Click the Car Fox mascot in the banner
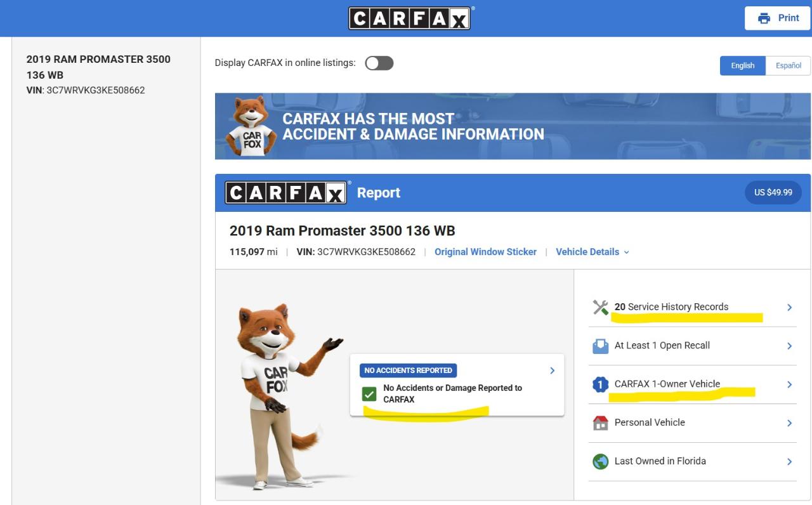 point(252,126)
